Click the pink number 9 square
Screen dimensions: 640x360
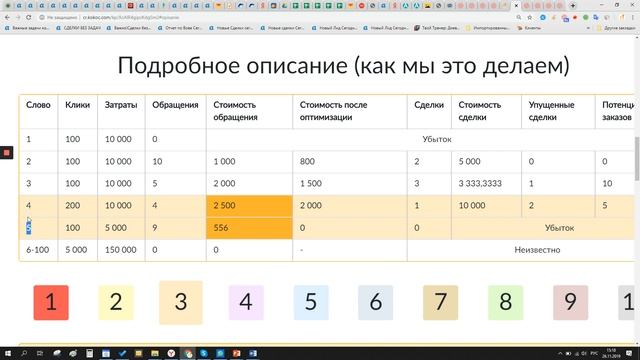click(x=571, y=302)
